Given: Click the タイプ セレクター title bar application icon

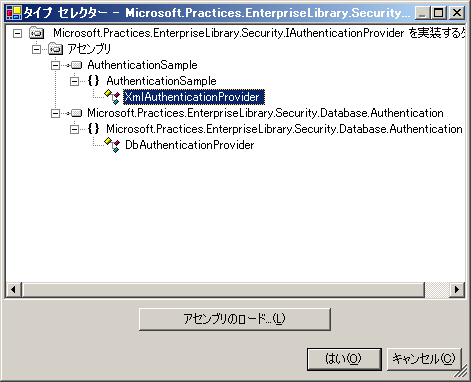Looking at the screenshot, I should [14, 13].
